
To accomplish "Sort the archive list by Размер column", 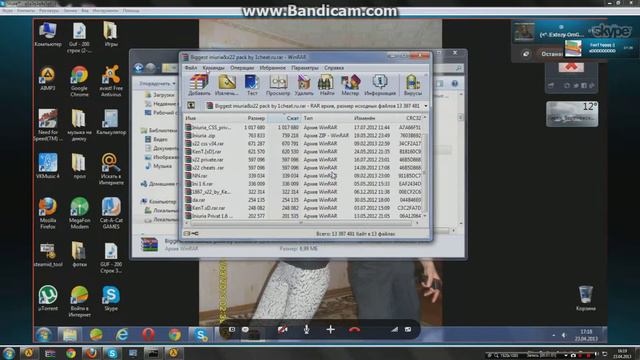I will click(256, 118).
